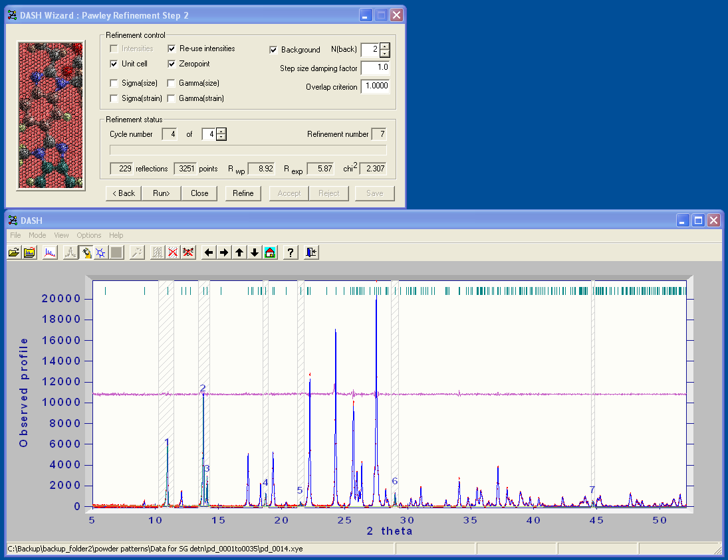Open the Options menu
The height and width of the screenshot is (560, 728).
pos(88,235)
